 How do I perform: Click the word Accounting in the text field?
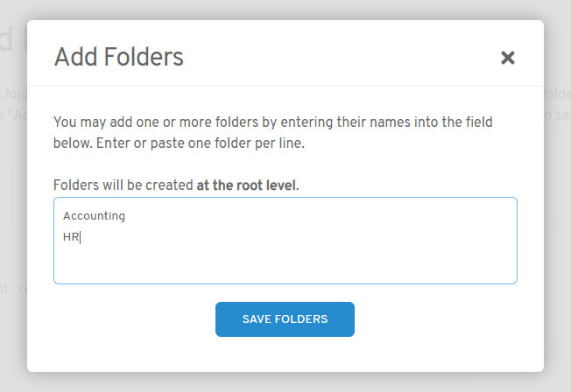94,215
